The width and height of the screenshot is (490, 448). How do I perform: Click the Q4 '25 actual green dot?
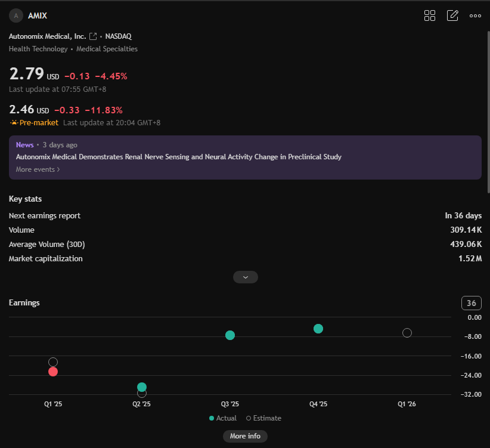(x=318, y=329)
